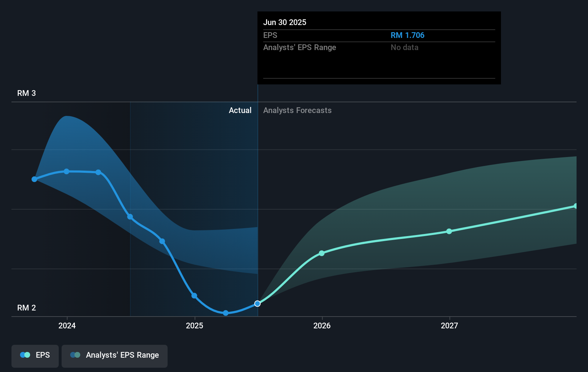Click the 2027 x-axis label
The width and height of the screenshot is (588, 372).
click(449, 325)
